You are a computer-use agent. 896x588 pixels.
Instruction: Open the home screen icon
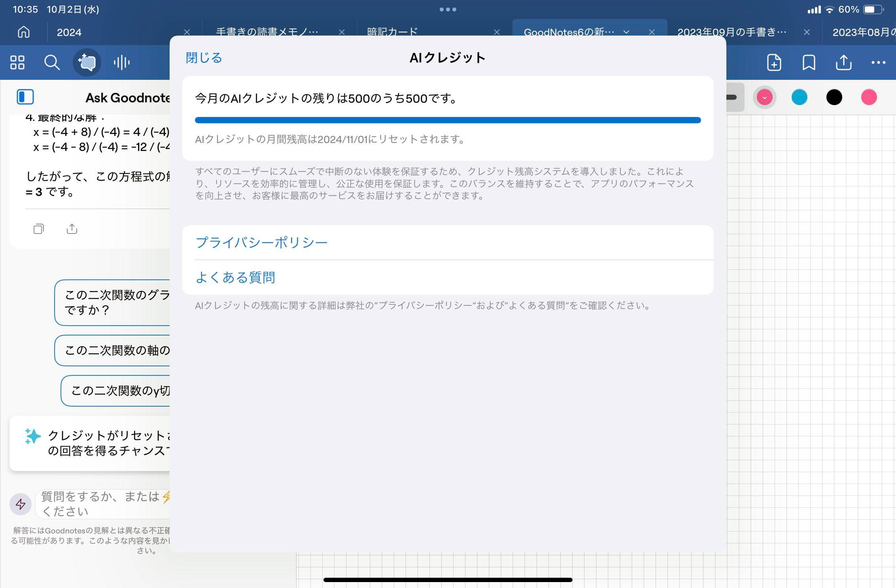(x=24, y=32)
